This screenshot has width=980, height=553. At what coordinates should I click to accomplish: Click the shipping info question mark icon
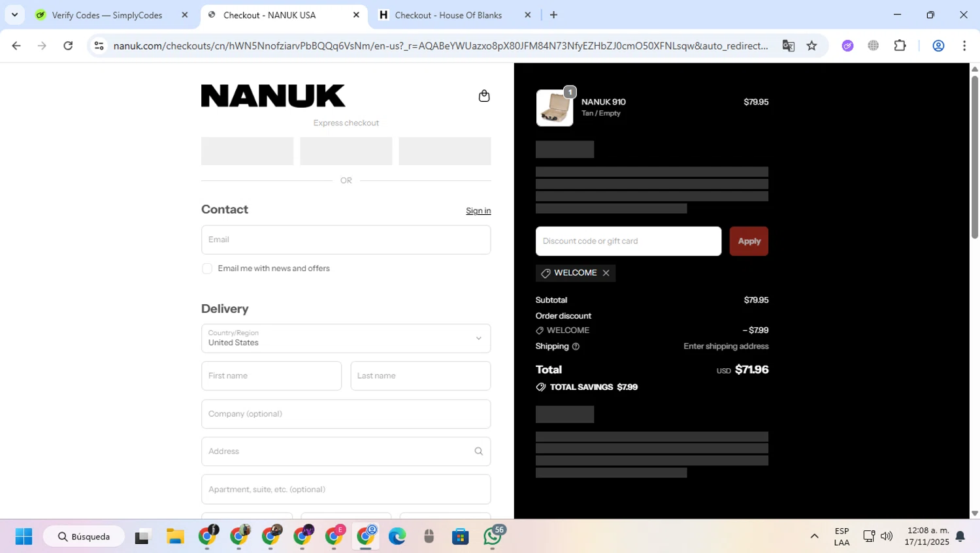tap(576, 347)
